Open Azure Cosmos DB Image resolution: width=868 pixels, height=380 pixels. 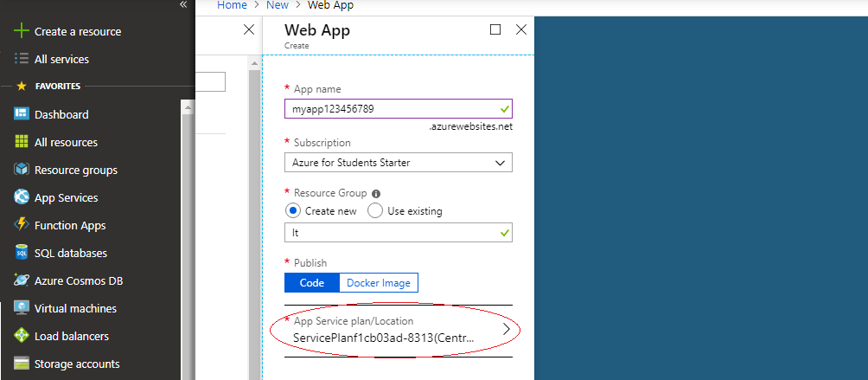point(79,280)
